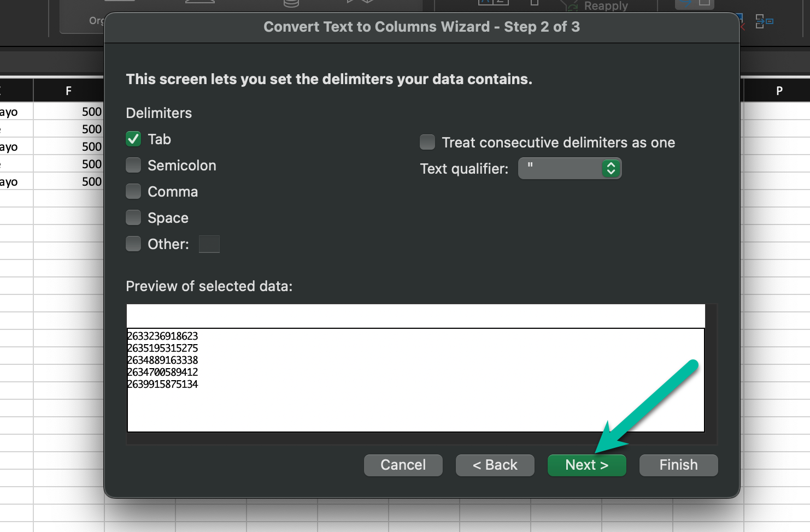Select column F header
This screenshot has height=532, width=810.
pyautogui.click(x=68, y=91)
